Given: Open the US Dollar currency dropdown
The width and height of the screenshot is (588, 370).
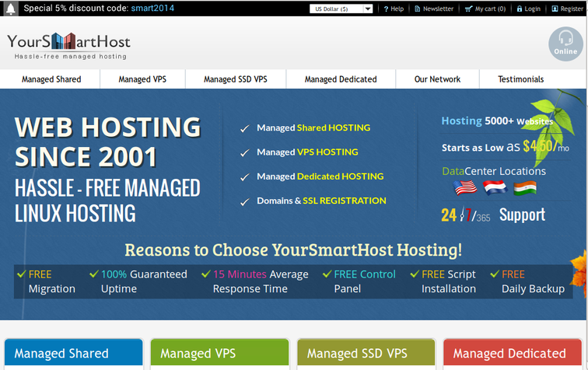Looking at the screenshot, I should tap(341, 9).
